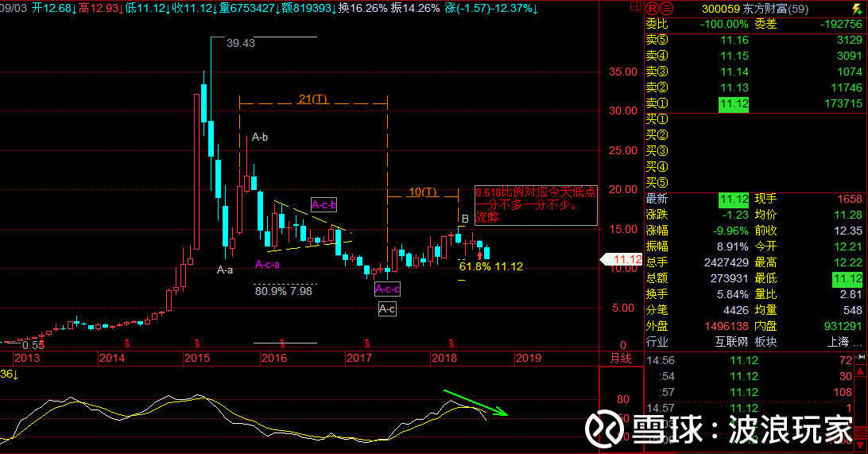The width and height of the screenshot is (868, 454).
Task: Click the red 0.618比例 annotation text box
Action: tap(536, 205)
